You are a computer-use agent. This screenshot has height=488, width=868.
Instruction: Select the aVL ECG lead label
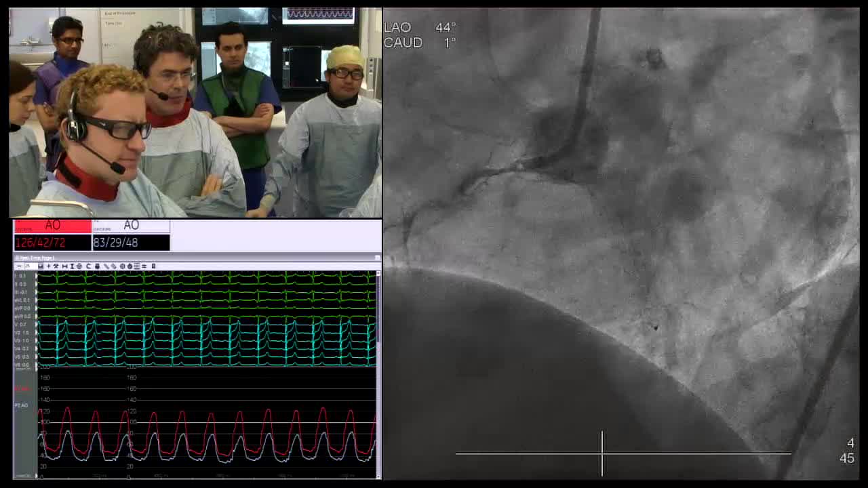[22, 300]
